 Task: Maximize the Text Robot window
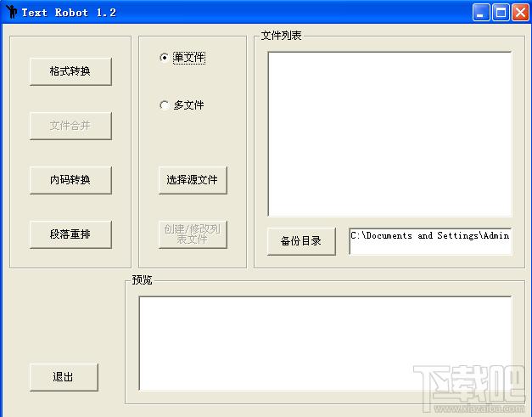(x=501, y=13)
